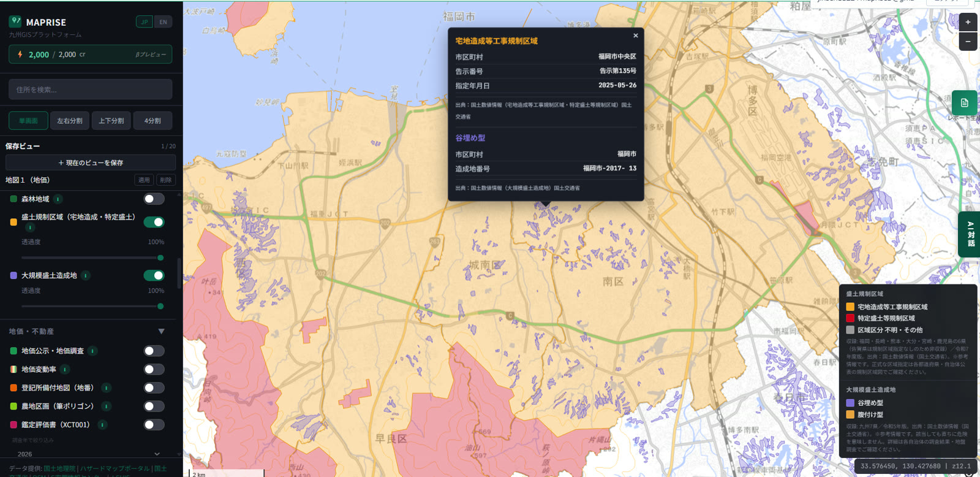Click legend swatch for 谷埋め型

point(850,403)
